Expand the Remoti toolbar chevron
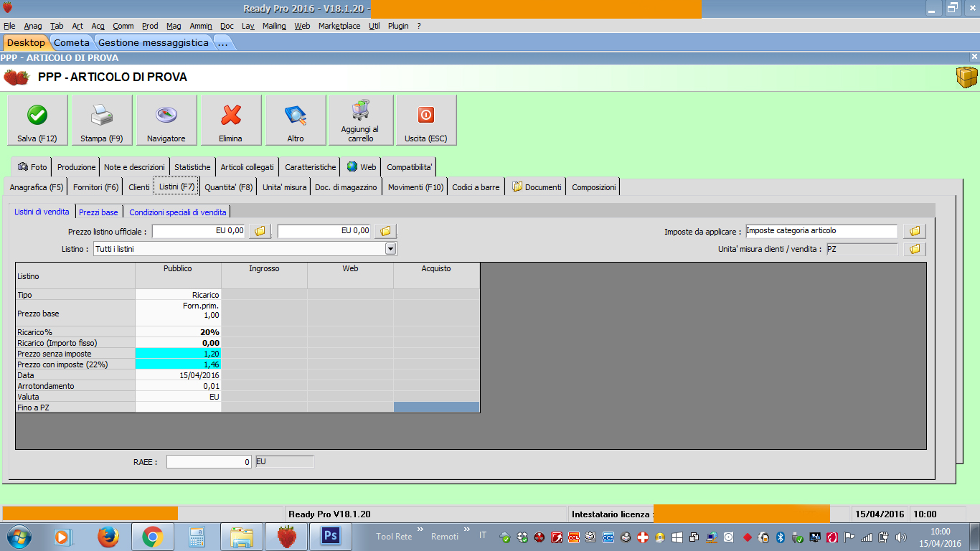980x551 pixels. coord(467,529)
